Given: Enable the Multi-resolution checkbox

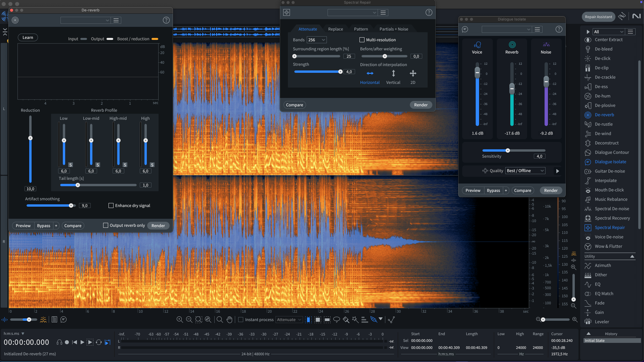Looking at the screenshot, I should (362, 40).
